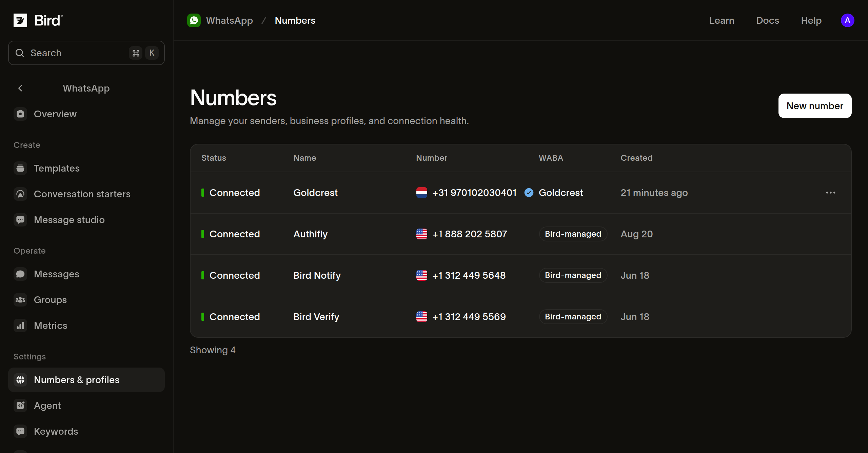Click the WhatsApp green icon in breadcrumb
This screenshot has height=453, width=868.
[x=194, y=20]
